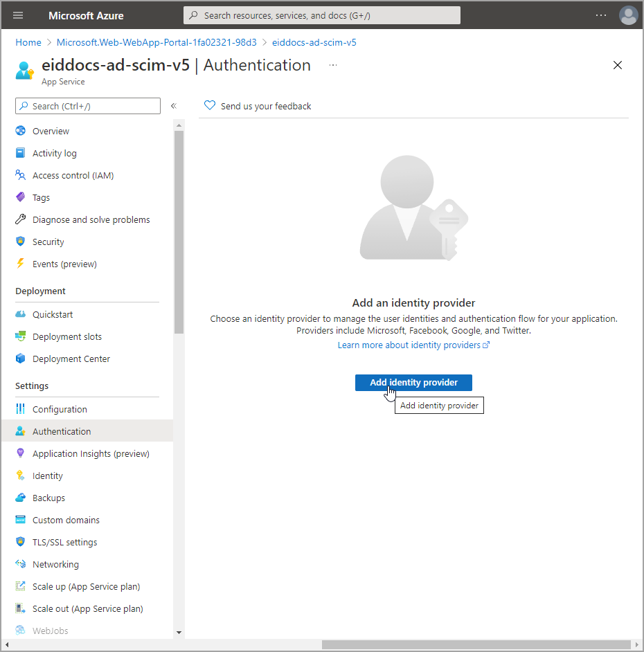Click the TLS/SSL settings shield icon
Screen dimensions: 644x652
tap(21, 542)
